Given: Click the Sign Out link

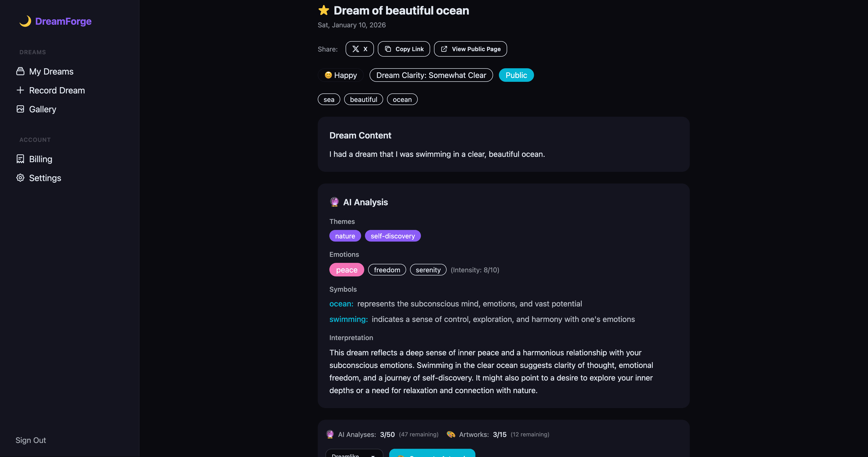Looking at the screenshot, I should [x=31, y=440].
